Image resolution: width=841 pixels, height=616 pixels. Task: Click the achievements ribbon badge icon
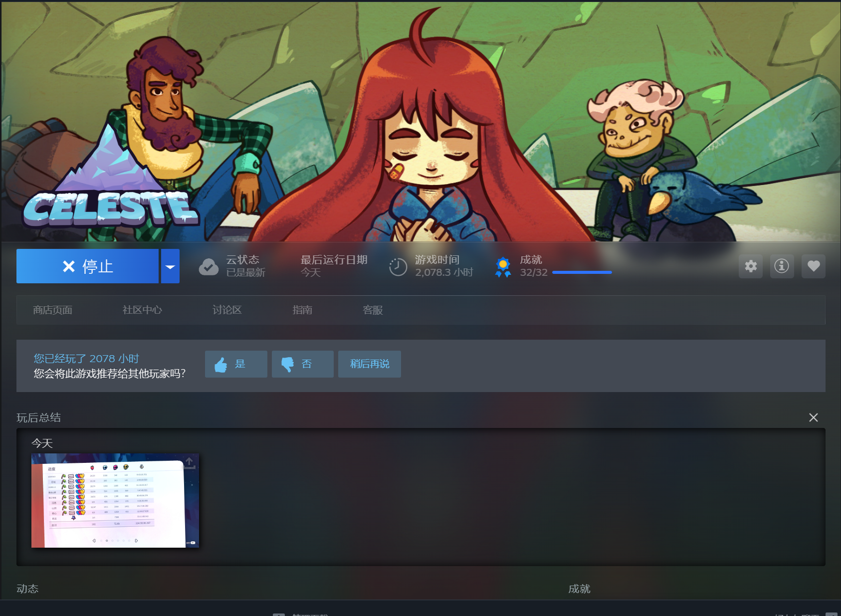click(x=503, y=267)
